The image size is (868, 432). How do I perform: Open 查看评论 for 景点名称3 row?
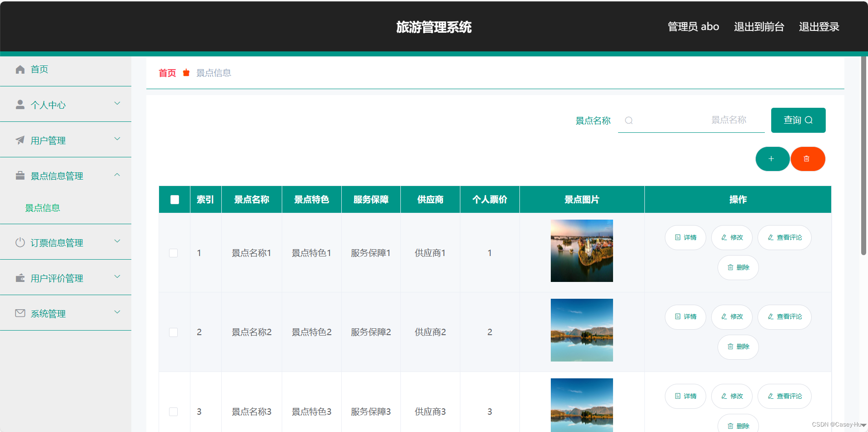[x=784, y=396]
